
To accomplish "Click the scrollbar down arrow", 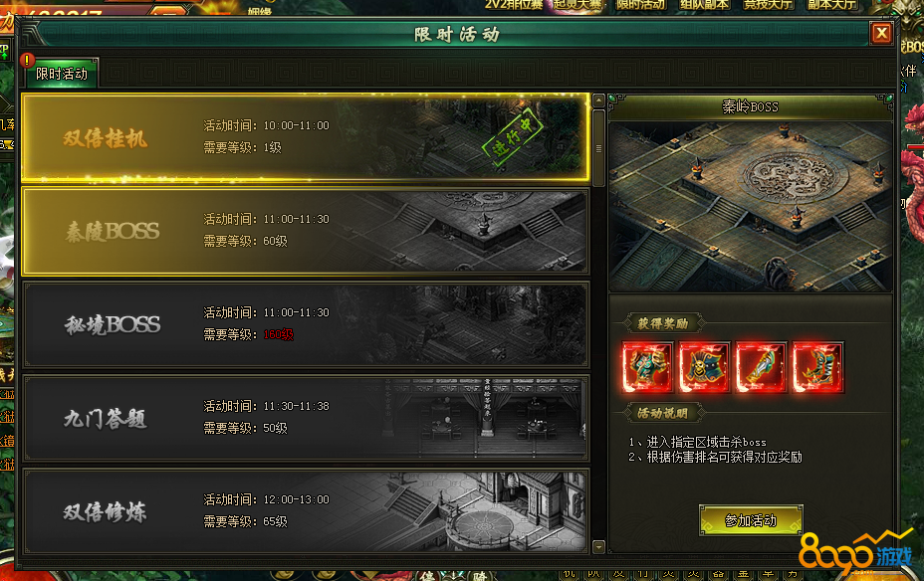I will tap(598, 547).
